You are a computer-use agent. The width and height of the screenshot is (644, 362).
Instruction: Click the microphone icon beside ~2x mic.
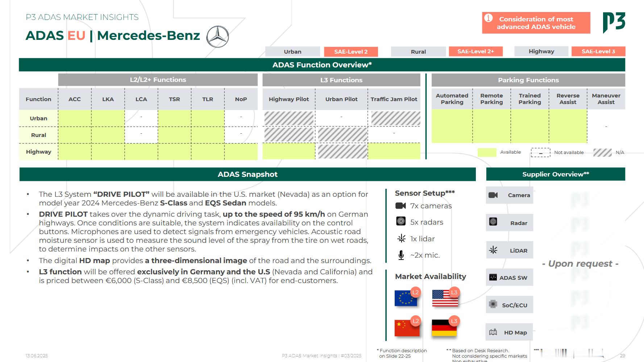tap(401, 255)
